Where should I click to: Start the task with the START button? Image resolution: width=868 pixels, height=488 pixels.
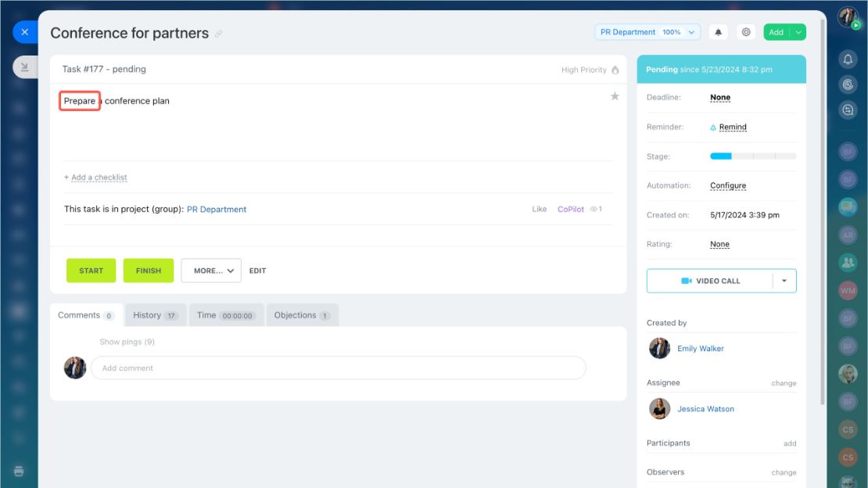(x=91, y=271)
